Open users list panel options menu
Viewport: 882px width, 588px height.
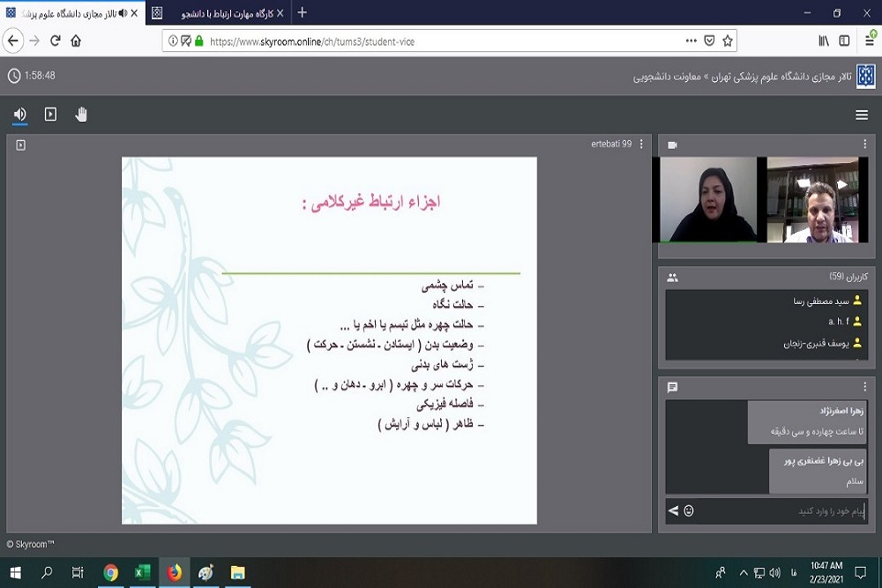[x=864, y=277]
